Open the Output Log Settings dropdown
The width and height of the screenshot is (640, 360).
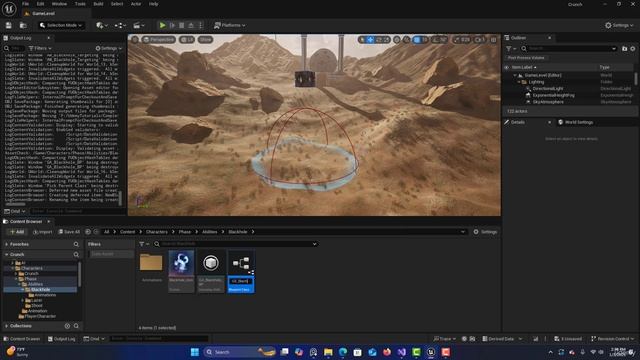tap(109, 48)
